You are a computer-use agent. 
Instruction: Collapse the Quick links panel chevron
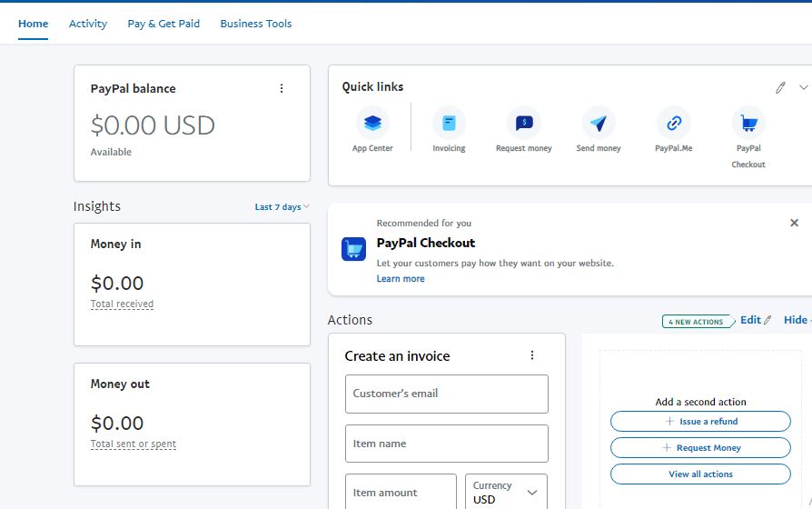click(803, 88)
